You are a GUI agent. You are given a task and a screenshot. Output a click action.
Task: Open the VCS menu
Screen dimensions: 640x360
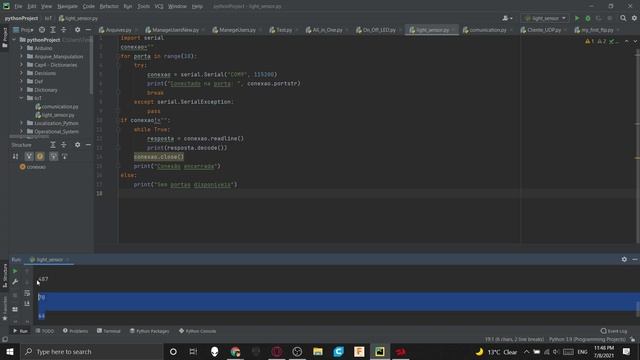point(159,7)
